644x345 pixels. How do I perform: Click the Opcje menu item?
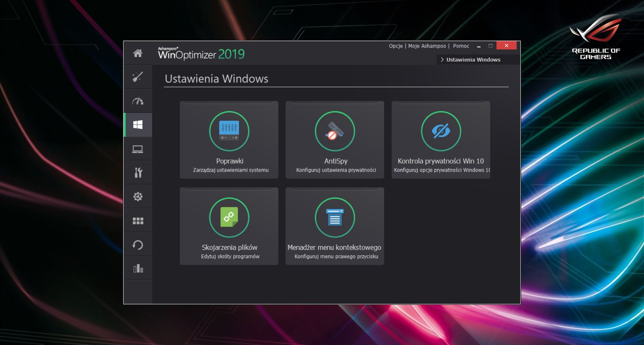click(x=396, y=46)
